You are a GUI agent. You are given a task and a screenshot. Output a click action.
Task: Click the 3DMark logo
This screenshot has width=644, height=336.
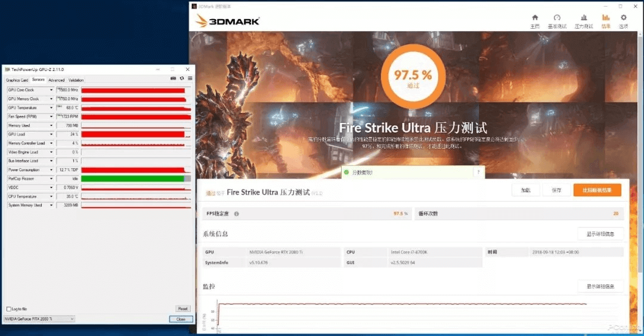[227, 21]
